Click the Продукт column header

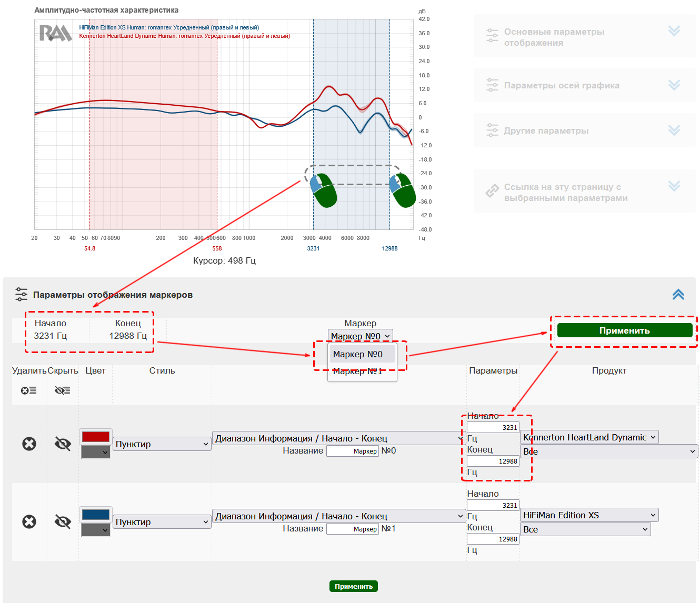click(609, 370)
